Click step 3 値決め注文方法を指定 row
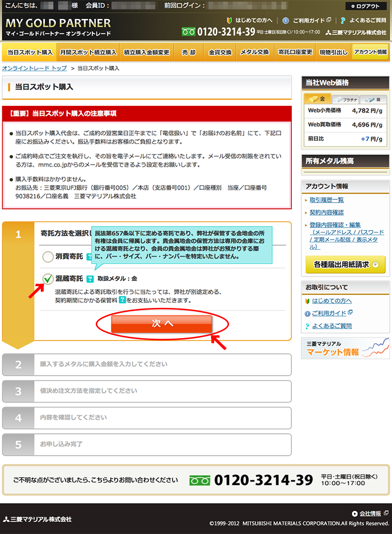392x534 pixels. pos(147,391)
